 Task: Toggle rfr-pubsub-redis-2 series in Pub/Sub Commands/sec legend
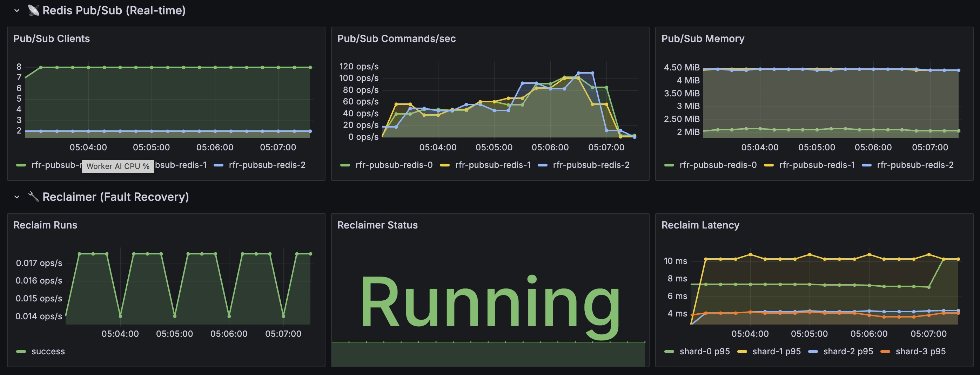coord(591,165)
